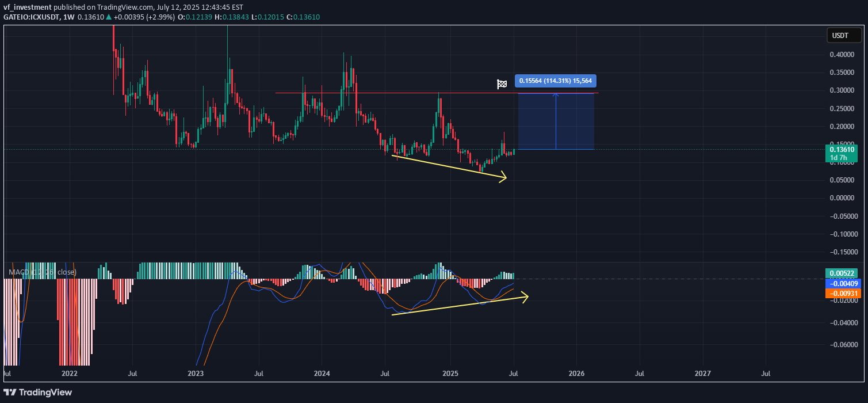Click the green MACD histogram value 0.00522
The height and width of the screenshot is (403, 868).
pos(843,273)
